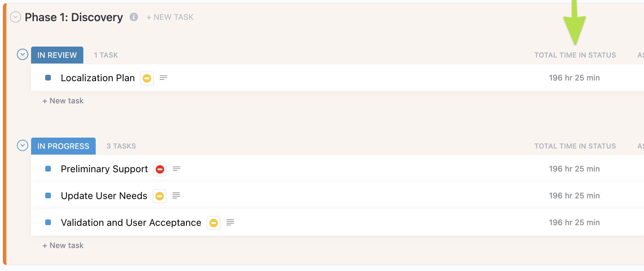View the description icon of Preliminary Support
Viewport: 644px width, 271px height.
tap(177, 169)
